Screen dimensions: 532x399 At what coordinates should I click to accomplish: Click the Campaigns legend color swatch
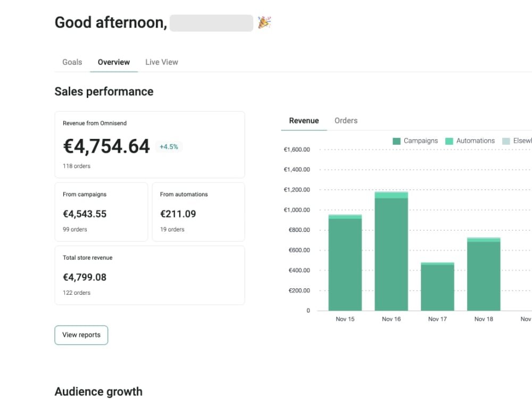396,140
